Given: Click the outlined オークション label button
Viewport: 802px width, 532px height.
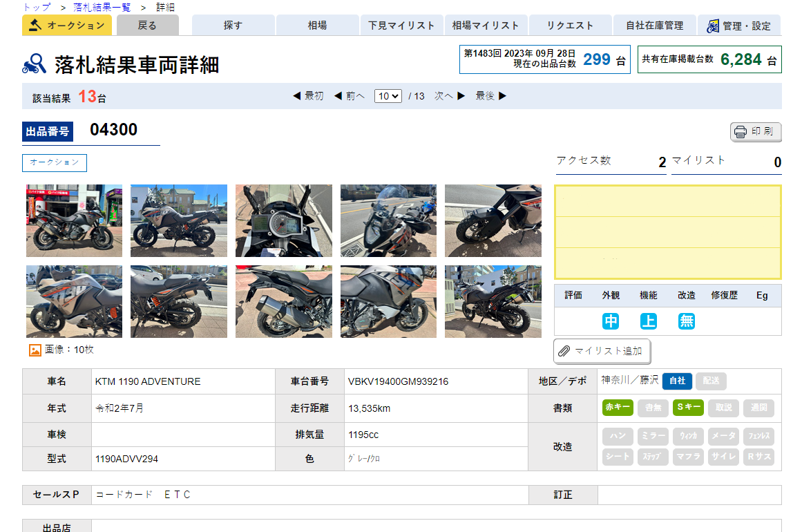Looking at the screenshot, I should click(54, 162).
